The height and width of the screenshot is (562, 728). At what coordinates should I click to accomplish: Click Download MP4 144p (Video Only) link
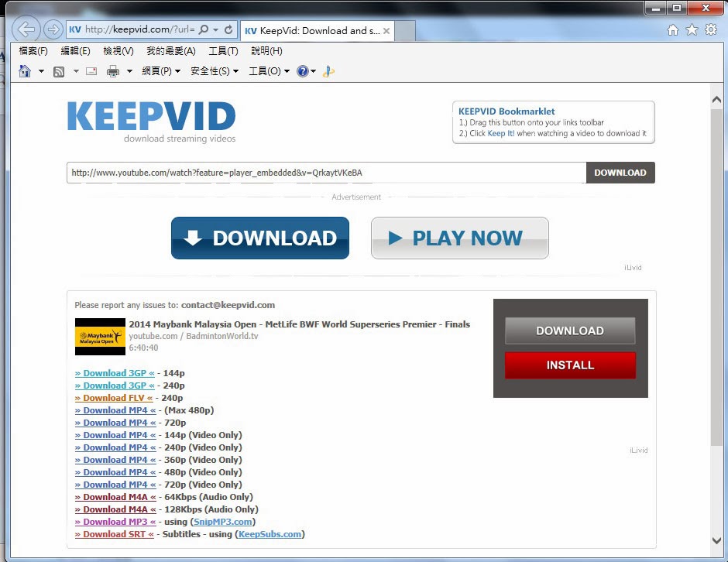115,435
